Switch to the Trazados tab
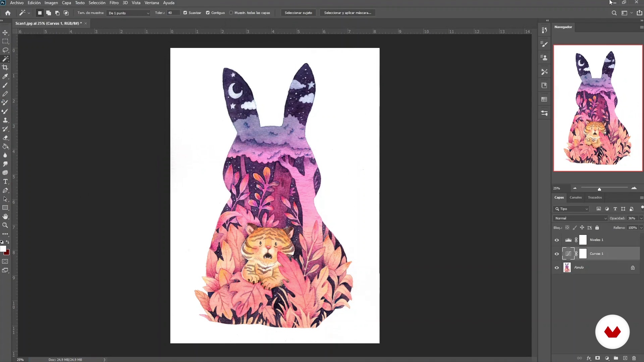This screenshot has width=644, height=362. 595,197
